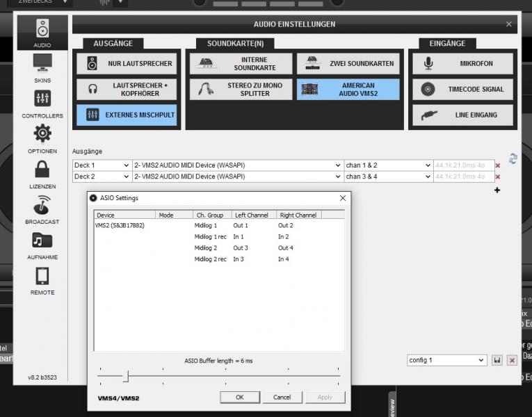Open Deck 2 VMS2 device dropdown
The height and width of the screenshot is (417, 532).
[x=238, y=177]
